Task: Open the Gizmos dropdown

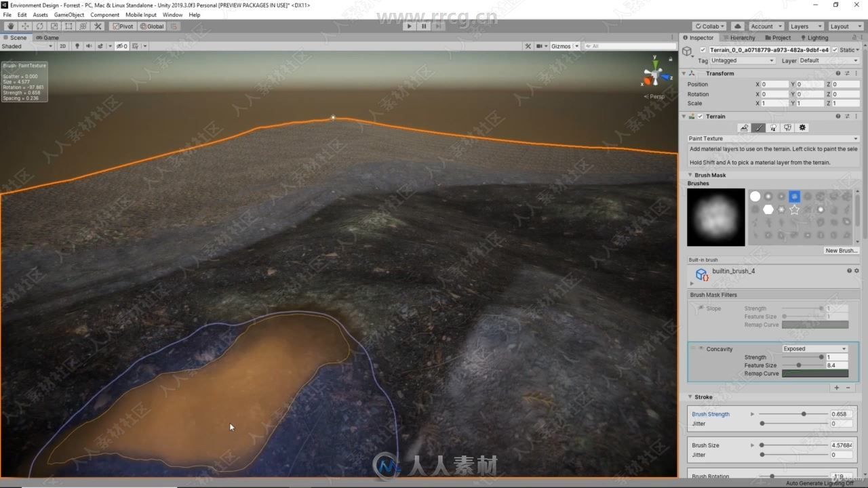Action: click(565, 46)
